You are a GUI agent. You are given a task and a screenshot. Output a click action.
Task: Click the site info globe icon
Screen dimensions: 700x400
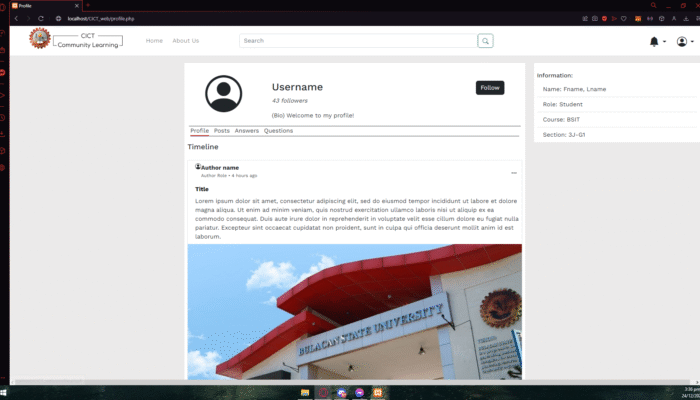[58, 19]
